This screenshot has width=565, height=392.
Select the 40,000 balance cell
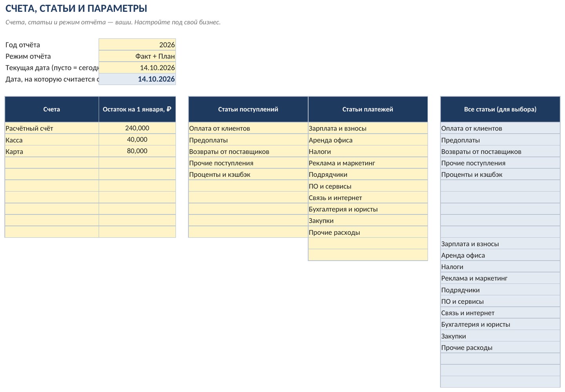[137, 140]
